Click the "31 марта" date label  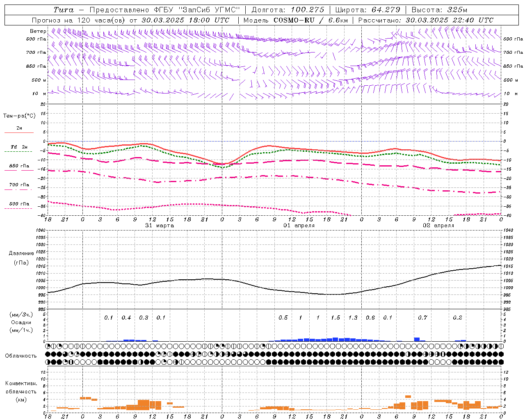[160, 226]
